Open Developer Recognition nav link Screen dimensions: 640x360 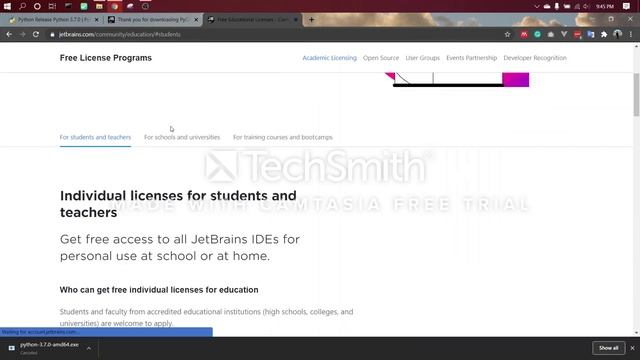(x=535, y=58)
